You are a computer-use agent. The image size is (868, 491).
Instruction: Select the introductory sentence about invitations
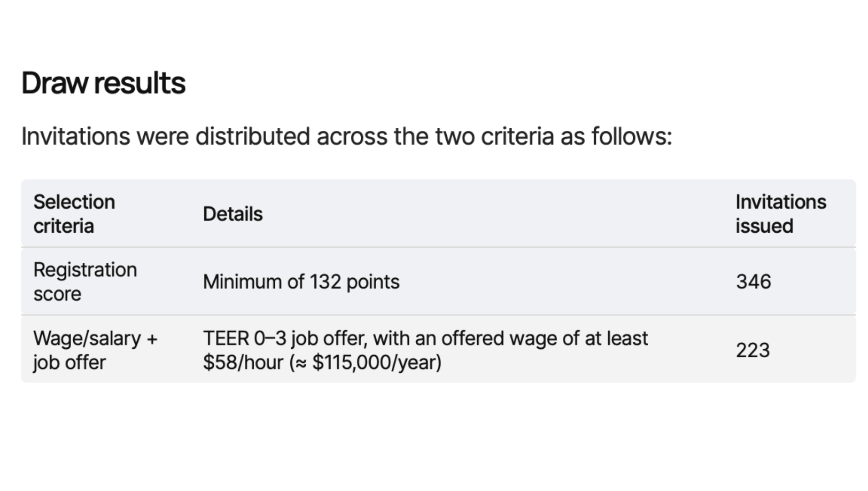[347, 136]
